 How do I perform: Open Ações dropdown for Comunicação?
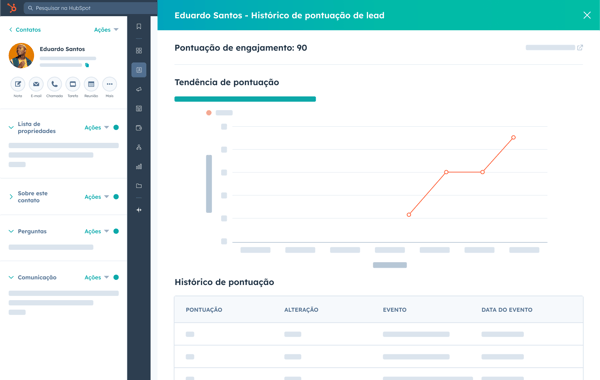pyautogui.click(x=96, y=277)
